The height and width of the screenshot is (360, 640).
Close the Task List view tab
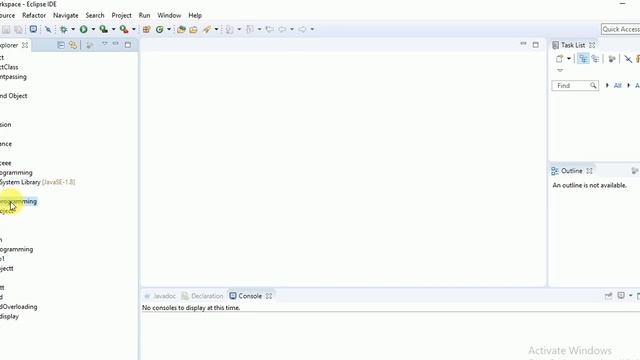(592, 45)
